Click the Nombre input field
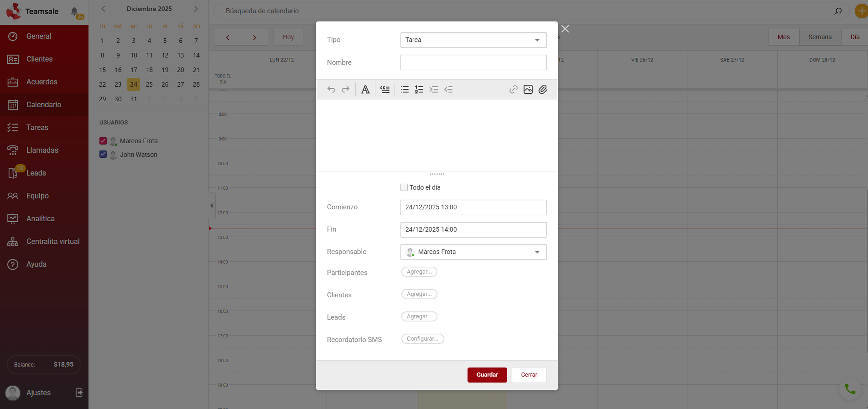Screen dimensions: 868x409 coord(473,62)
